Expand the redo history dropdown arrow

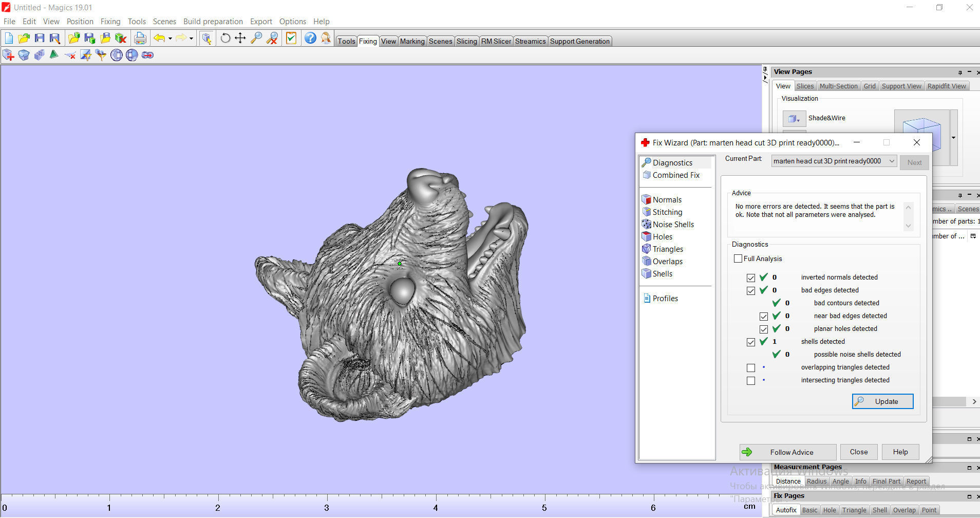click(x=191, y=38)
